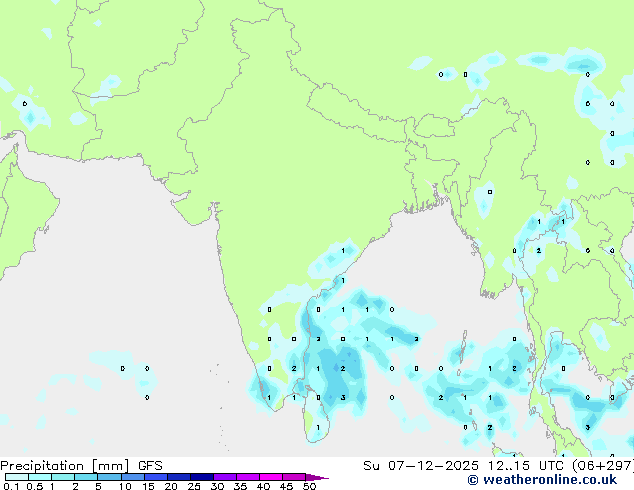This screenshot has height=490, width=634.
Task: Click the 0.1 legend label
Action: [11, 486]
